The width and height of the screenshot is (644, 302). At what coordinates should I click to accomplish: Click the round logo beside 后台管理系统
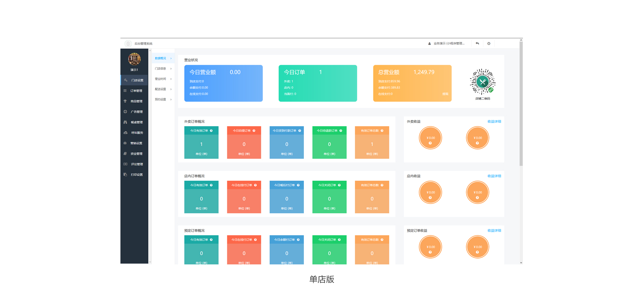[x=128, y=44]
